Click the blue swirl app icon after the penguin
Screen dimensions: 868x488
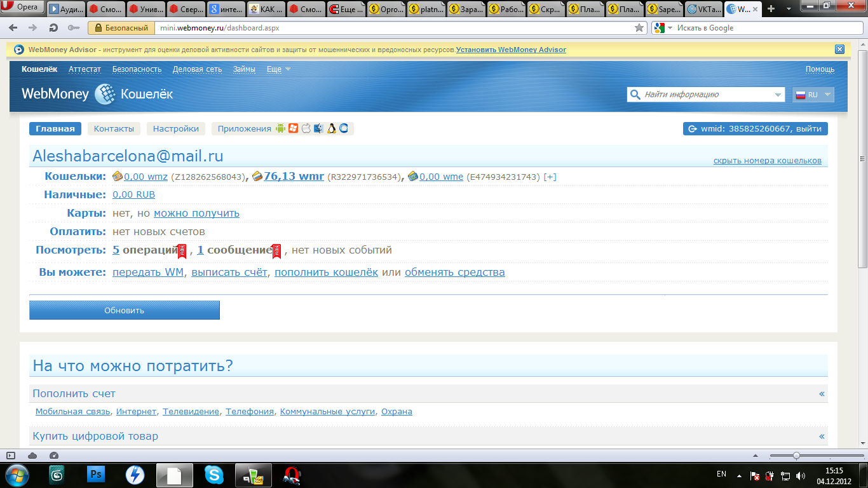coord(344,128)
